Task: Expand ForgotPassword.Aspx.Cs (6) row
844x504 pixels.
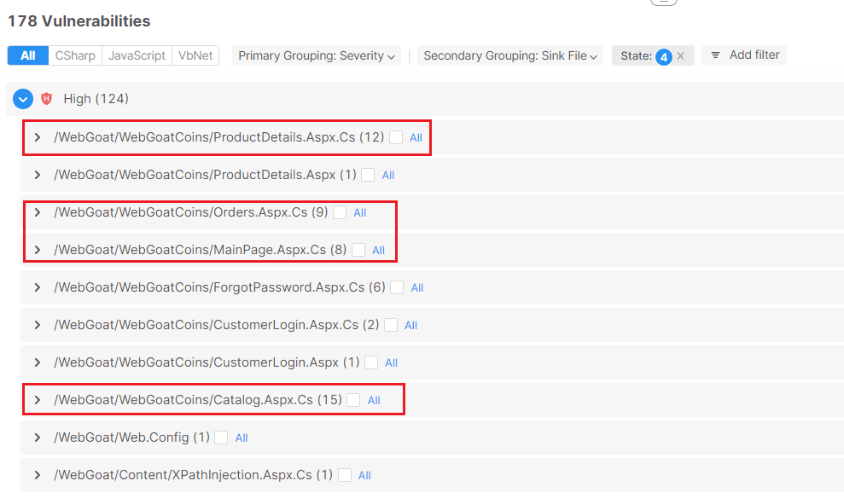Action: tap(38, 287)
